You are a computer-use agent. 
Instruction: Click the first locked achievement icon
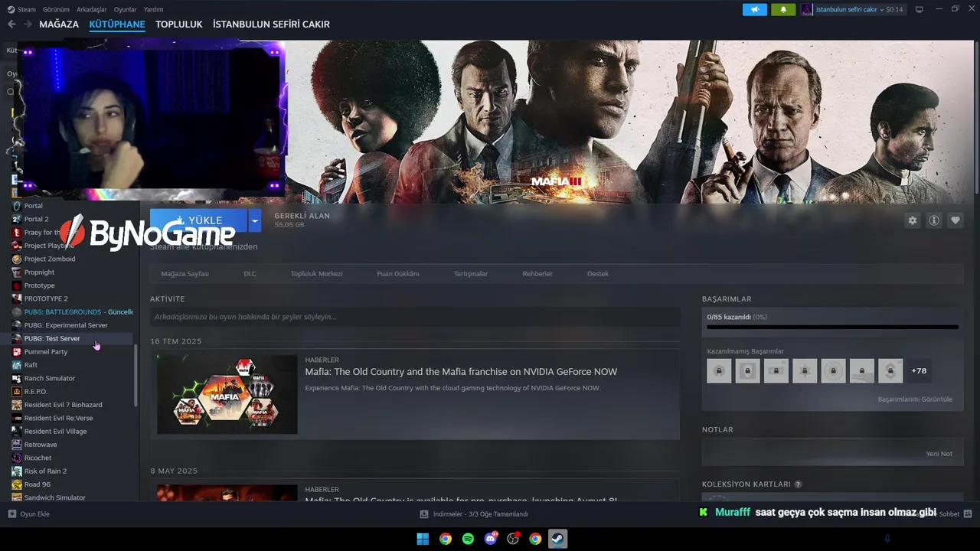pyautogui.click(x=719, y=371)
